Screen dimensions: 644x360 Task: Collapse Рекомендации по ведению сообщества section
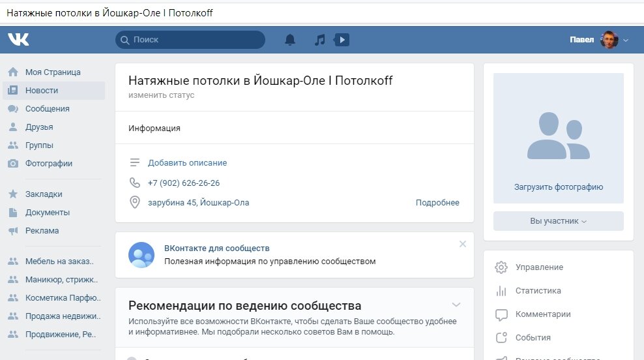[456, 305]
